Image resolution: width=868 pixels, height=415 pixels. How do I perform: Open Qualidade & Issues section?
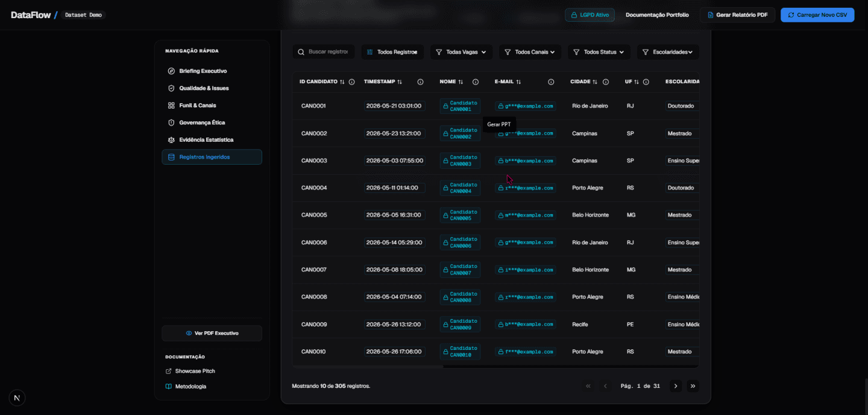(x=212, y=88)
